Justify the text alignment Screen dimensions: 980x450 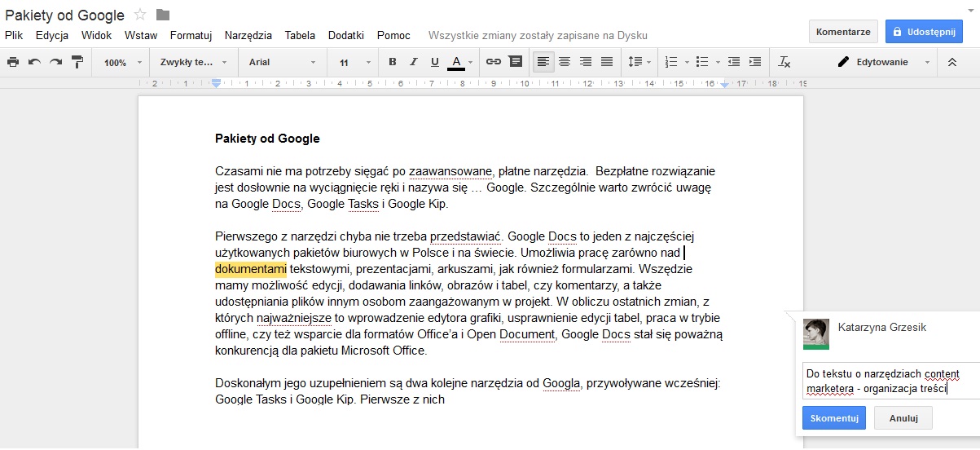[607, 62]
